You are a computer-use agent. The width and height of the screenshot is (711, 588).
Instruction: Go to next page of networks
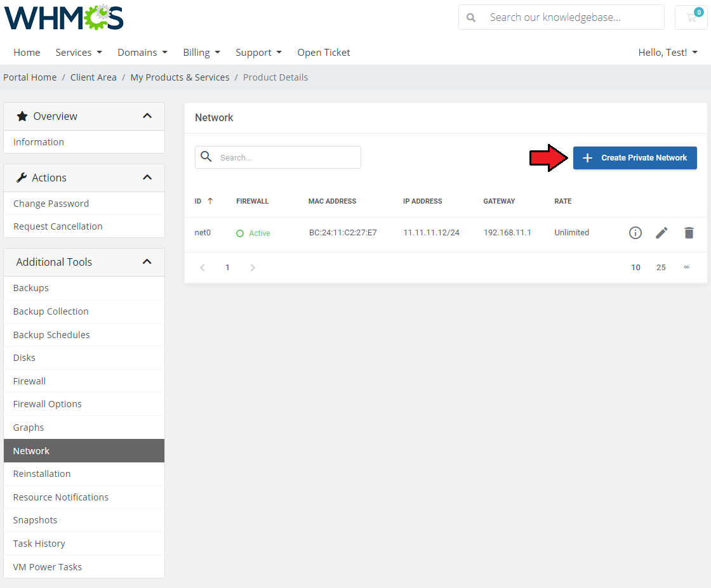point(253,268)
